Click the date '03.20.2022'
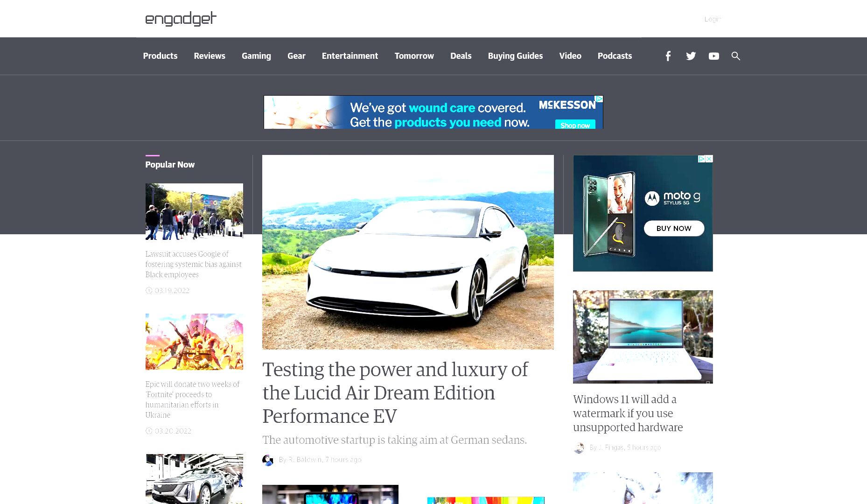 [x=173, y=431]
